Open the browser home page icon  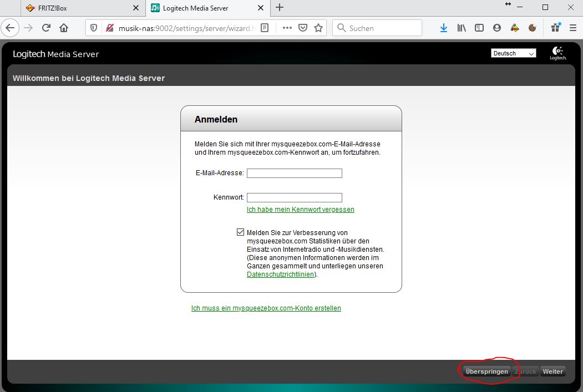(64, 28)
